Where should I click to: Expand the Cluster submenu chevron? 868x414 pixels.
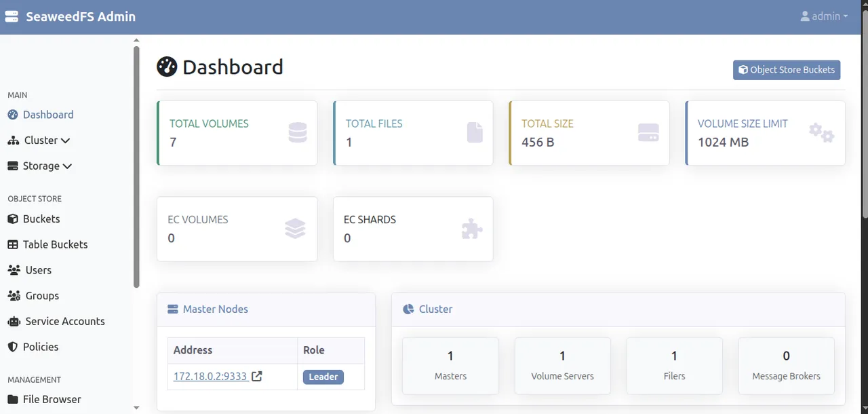tap(66, 141)
